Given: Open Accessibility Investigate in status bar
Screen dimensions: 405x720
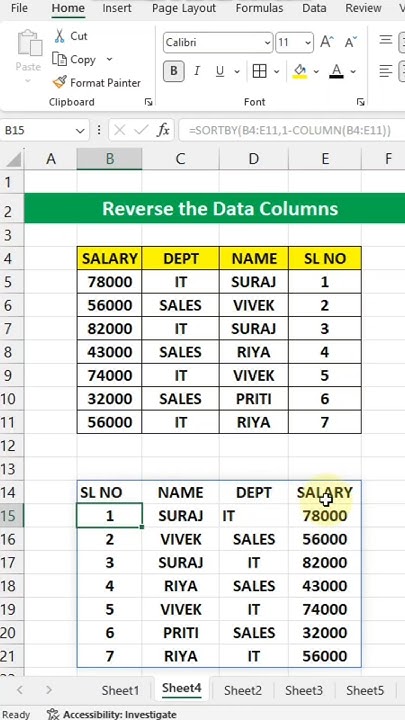Looking at the screenshot, I should coord(112,714).
